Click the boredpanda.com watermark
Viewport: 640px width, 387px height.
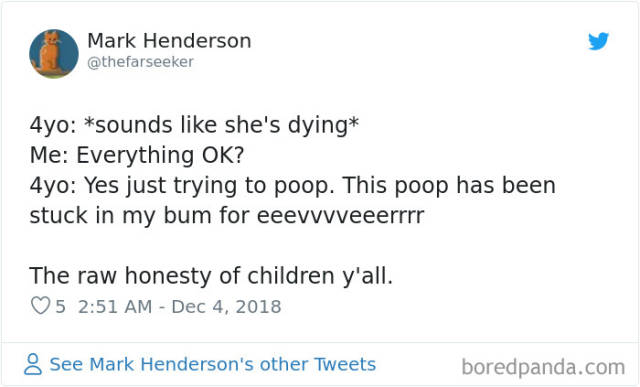coord(543,367)
